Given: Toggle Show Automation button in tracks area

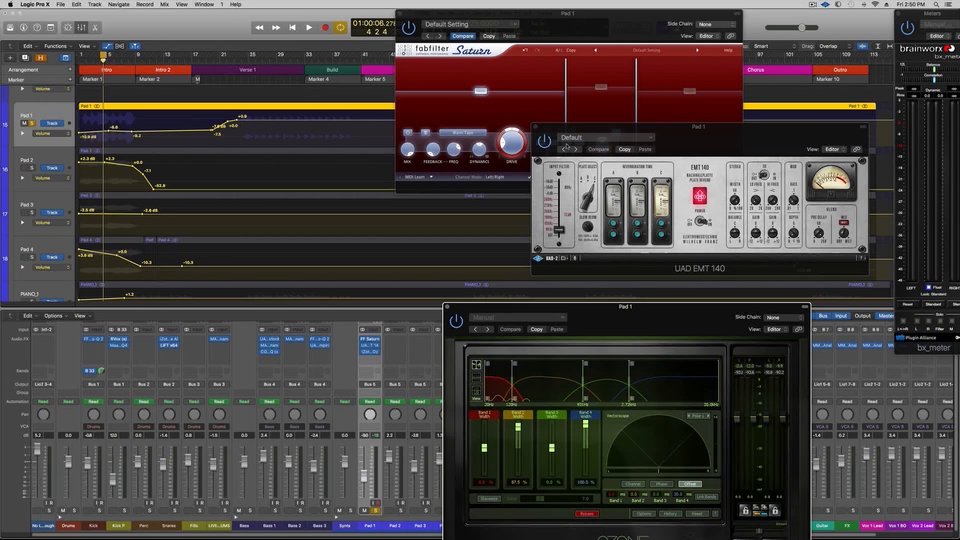Looking at the screenshot, I should tap(107, 46).
